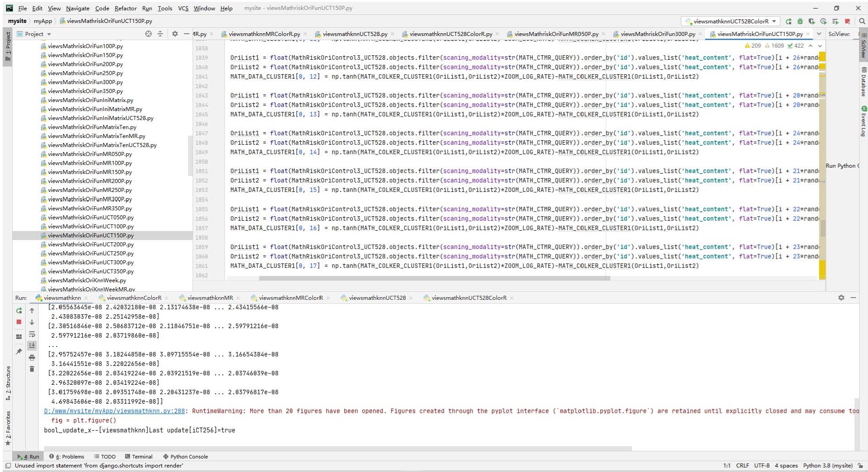
Task: Select viewsMathriskOriFunMR050P.py in project tree
Action: (x=90, y=154)
